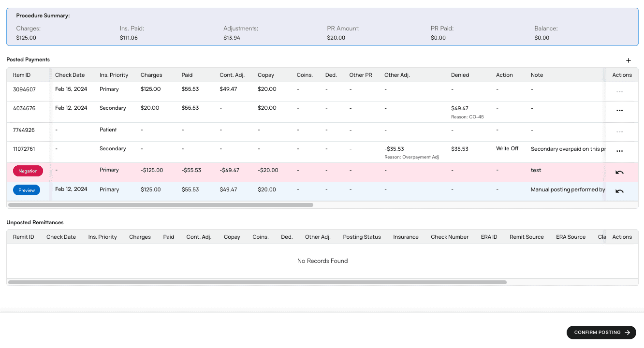Screen dimensions: 644x348
Task: Click the Posting Status column header
Action: pos(362,237)
